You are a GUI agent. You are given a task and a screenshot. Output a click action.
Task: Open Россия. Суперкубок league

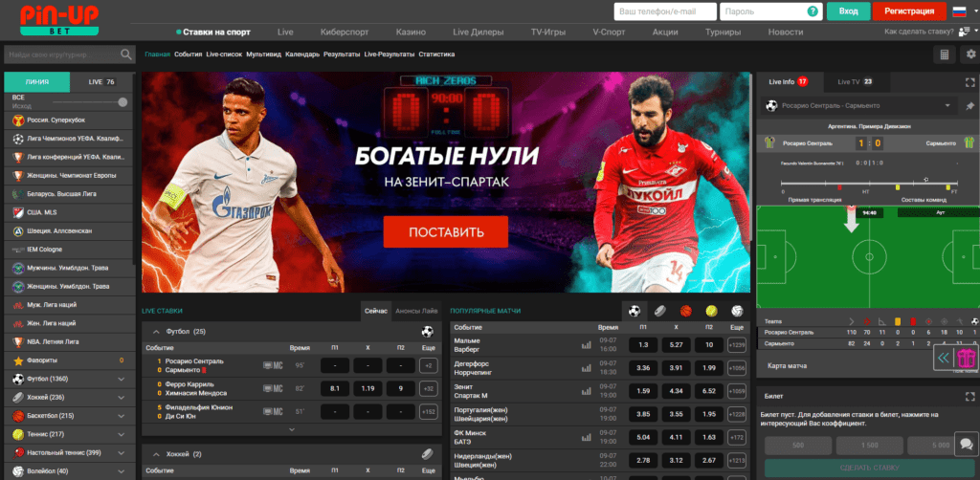point(69,120)
